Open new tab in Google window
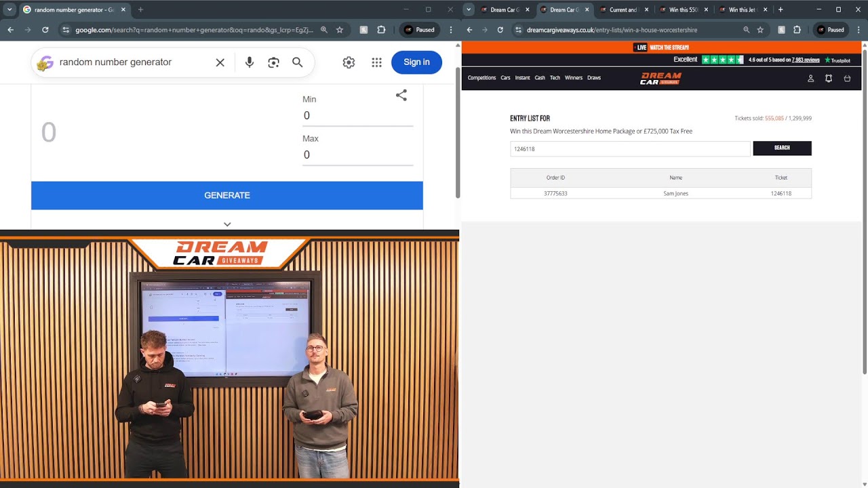868x488 pixels. click(140, 9)
